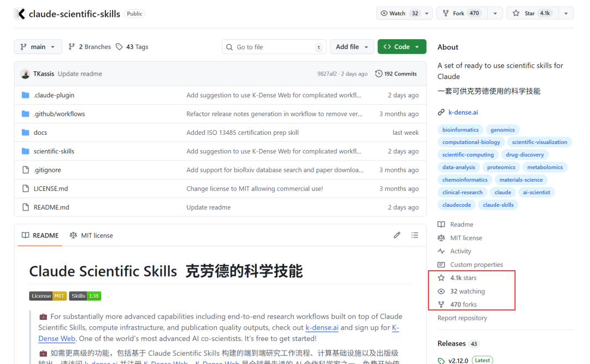Click the bioinformatics topic tag
The width and height of the screenshot is (590, 364).
click(x=461, y=130)
